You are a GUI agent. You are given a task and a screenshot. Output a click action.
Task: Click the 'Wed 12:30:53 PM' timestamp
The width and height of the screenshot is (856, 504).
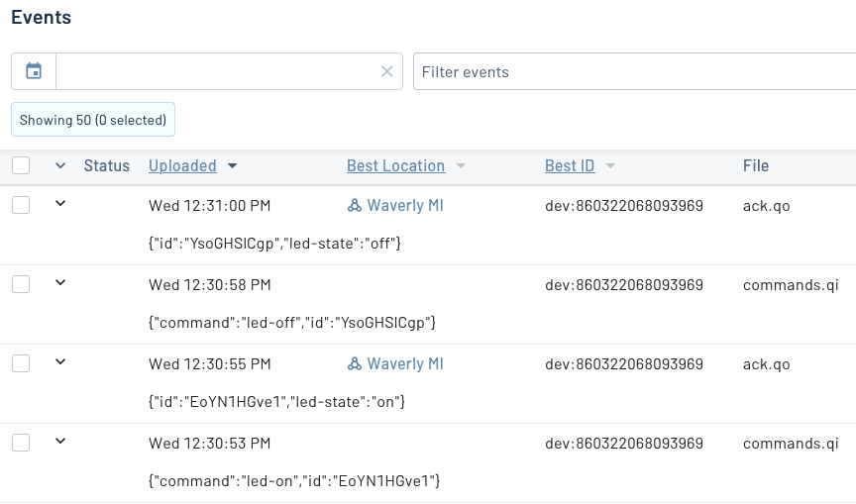pos(210,443)
